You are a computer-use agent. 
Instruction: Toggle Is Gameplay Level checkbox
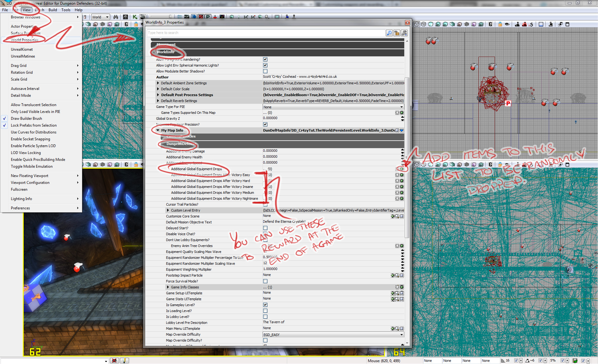pyautogui.click(x=265, y=305)
